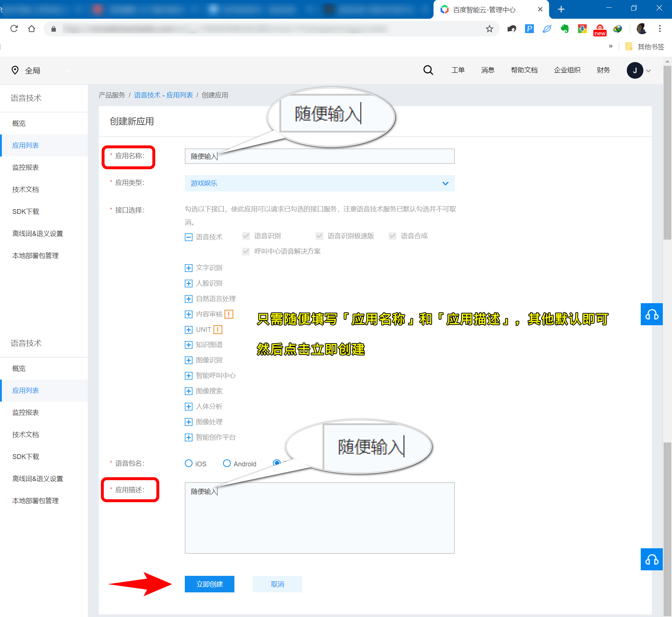Click 立即创建 button

pos(209,584)
